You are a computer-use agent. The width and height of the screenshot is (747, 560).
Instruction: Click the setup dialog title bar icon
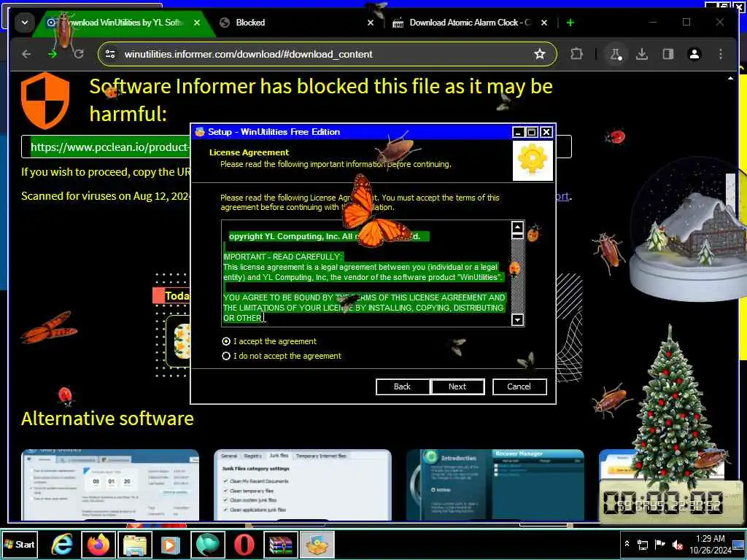point(200,132)
